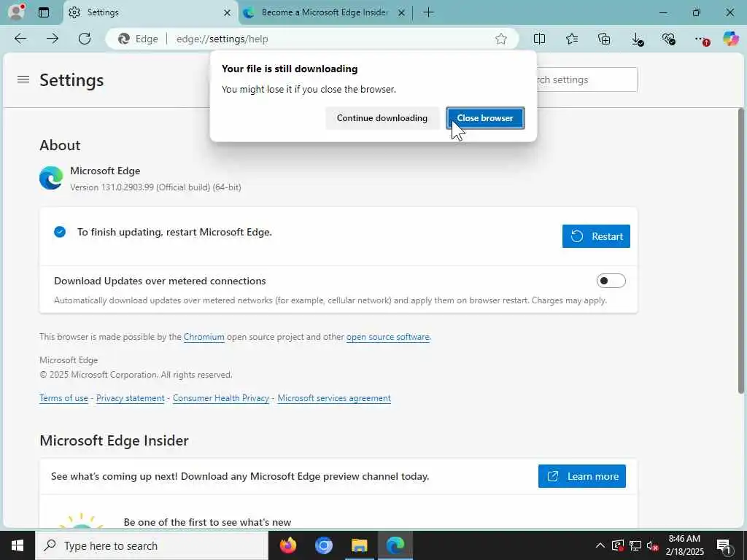Open Settings and more ellipsis menu
This screenshot has height=560, width=747.
(701, 39)
